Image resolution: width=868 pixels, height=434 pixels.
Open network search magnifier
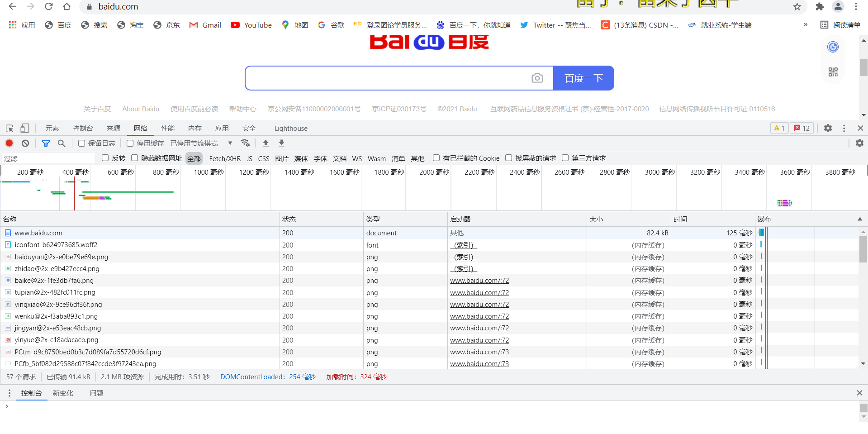tap(62, 143)
